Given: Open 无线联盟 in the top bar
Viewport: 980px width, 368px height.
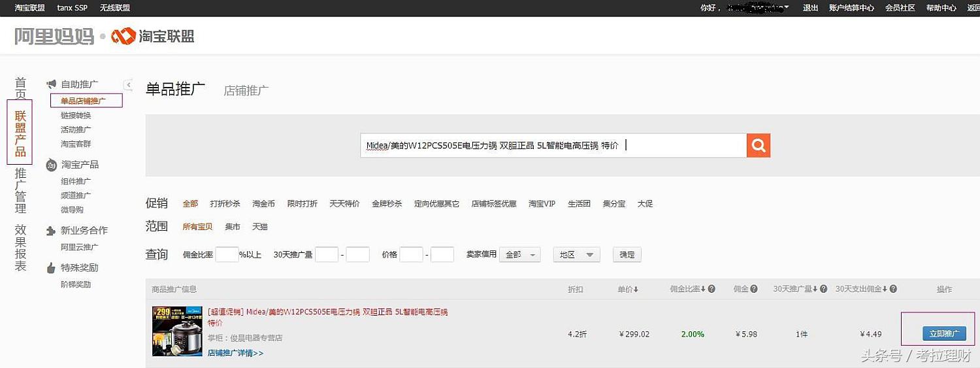Looking at the screenshot, I should point(115,8).
